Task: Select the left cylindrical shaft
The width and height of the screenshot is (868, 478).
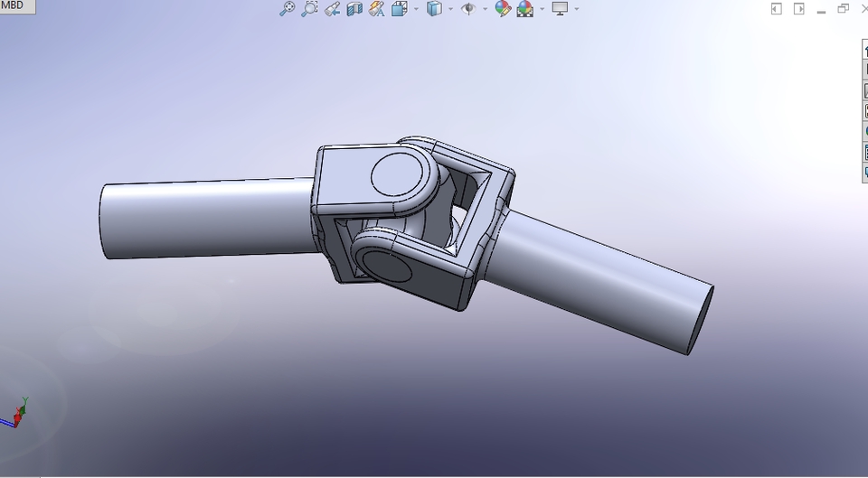Action: point(208,219)
